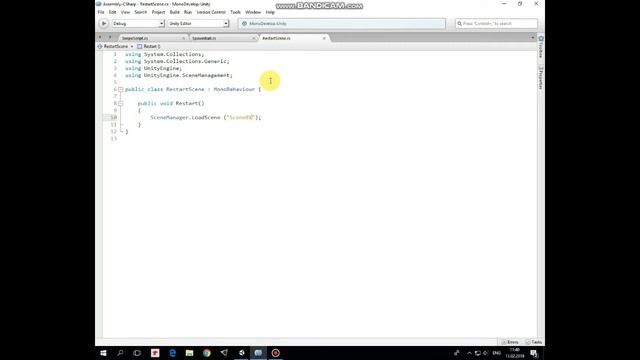The image size is (640, 360).
Task: Click "using System.Collections.Generic;" line
Action: (177, 61)
